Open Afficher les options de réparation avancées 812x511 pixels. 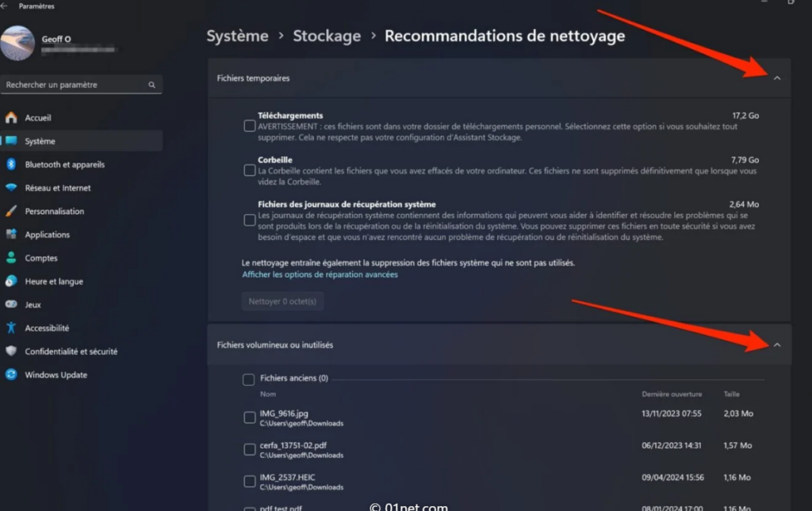[320, 275]
